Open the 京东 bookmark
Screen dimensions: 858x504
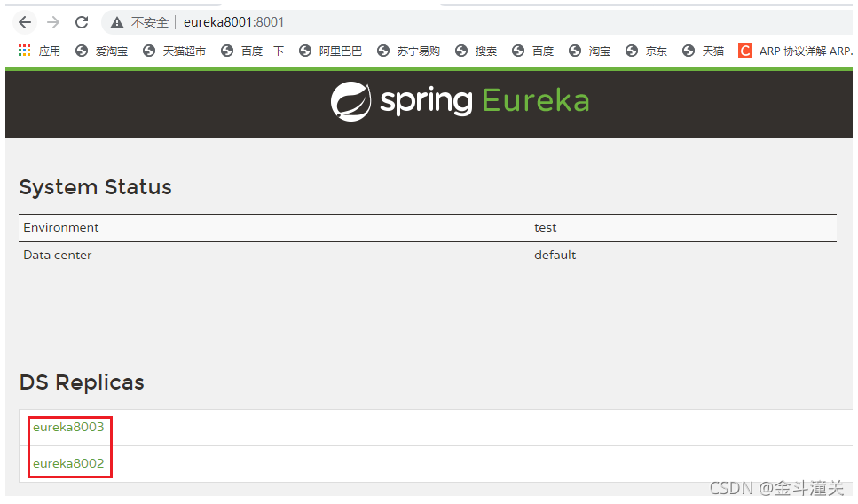coord(646,51)
